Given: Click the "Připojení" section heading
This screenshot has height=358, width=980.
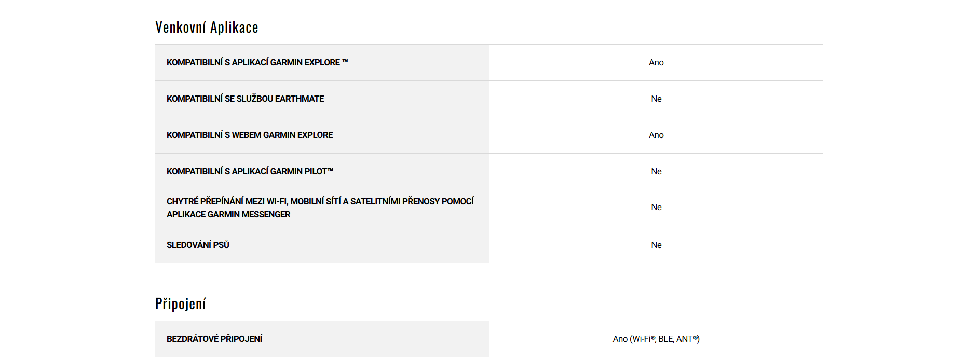Looking at the screenshot, I should coord(181,304).
